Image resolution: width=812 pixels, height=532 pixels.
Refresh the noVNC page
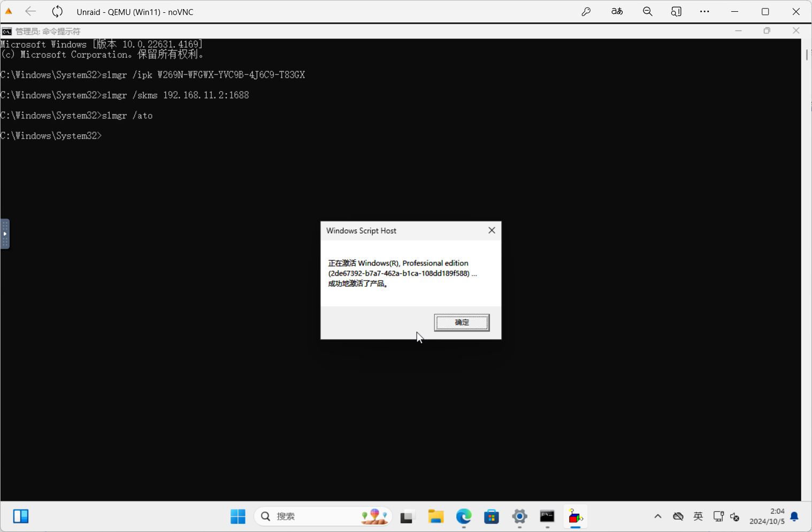pyautogui.click(x=57, y=12)
